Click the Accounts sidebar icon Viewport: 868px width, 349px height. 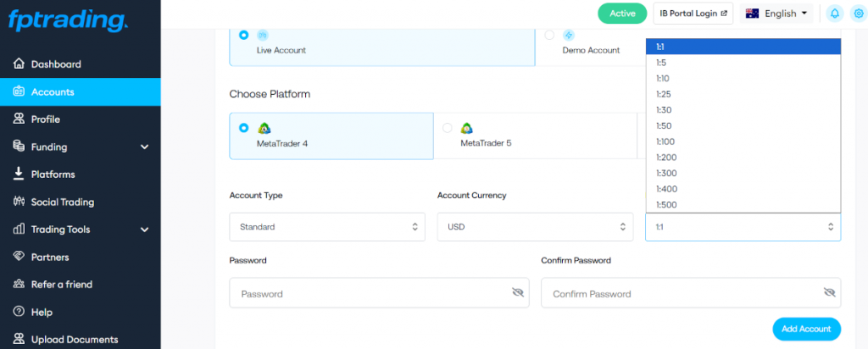click(19, 91)
